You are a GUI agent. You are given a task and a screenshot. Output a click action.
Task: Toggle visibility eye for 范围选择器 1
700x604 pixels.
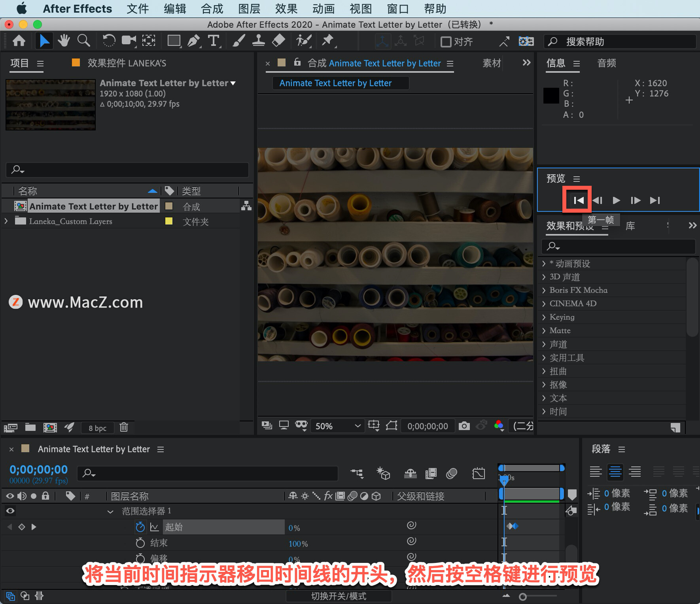(x=10, y=511)
